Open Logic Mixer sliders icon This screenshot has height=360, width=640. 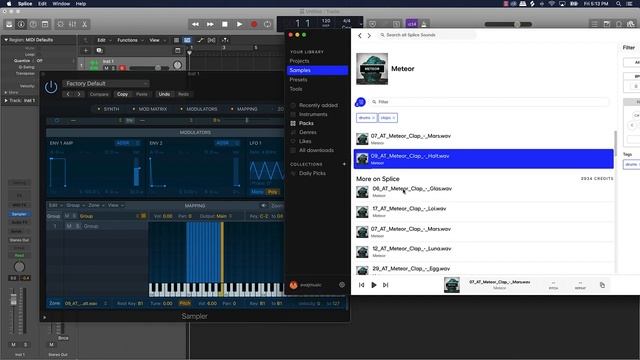click(x=72, y=24)
